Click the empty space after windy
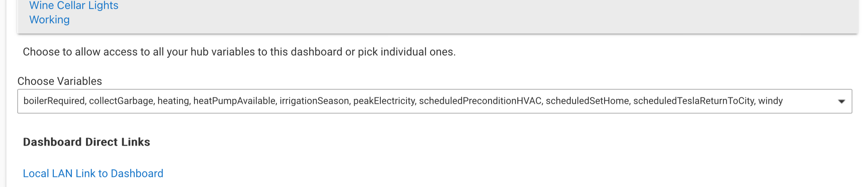 pos(807,101)
